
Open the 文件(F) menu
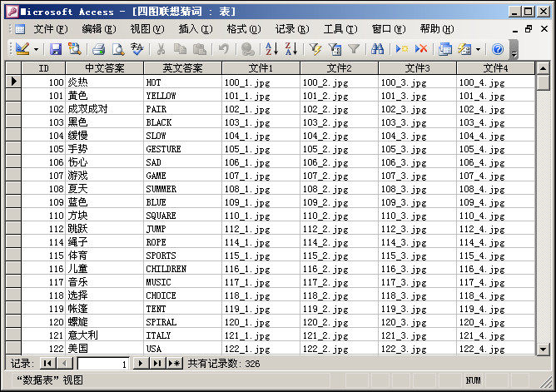pyautogui.click(x=51, y=29)
